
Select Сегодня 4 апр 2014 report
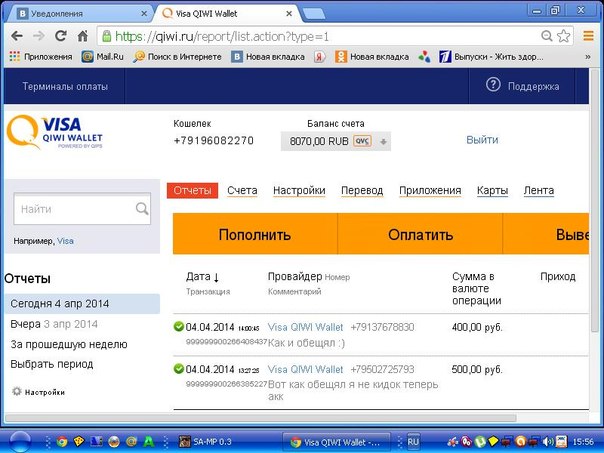tap(82, 304)
